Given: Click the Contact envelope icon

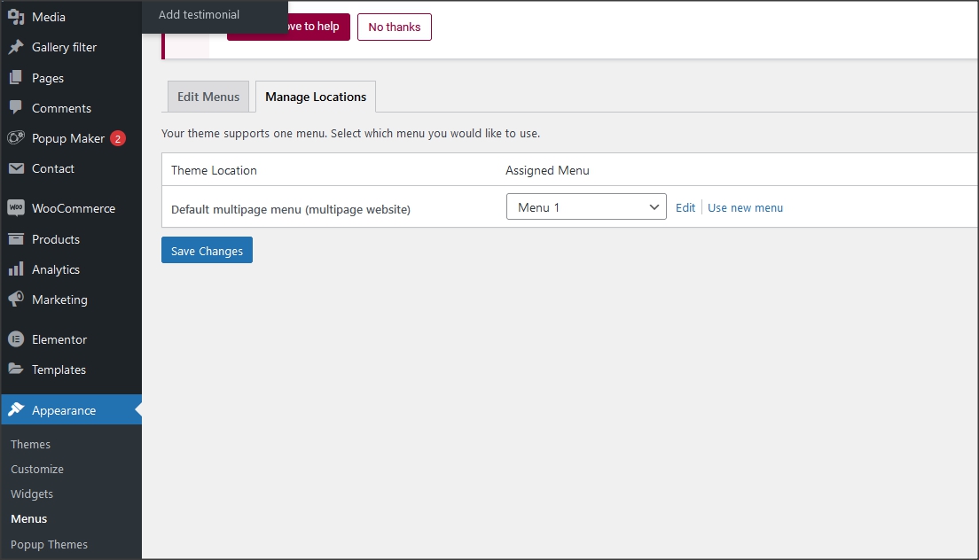Looking at the screenshot, I should (16, 168).
